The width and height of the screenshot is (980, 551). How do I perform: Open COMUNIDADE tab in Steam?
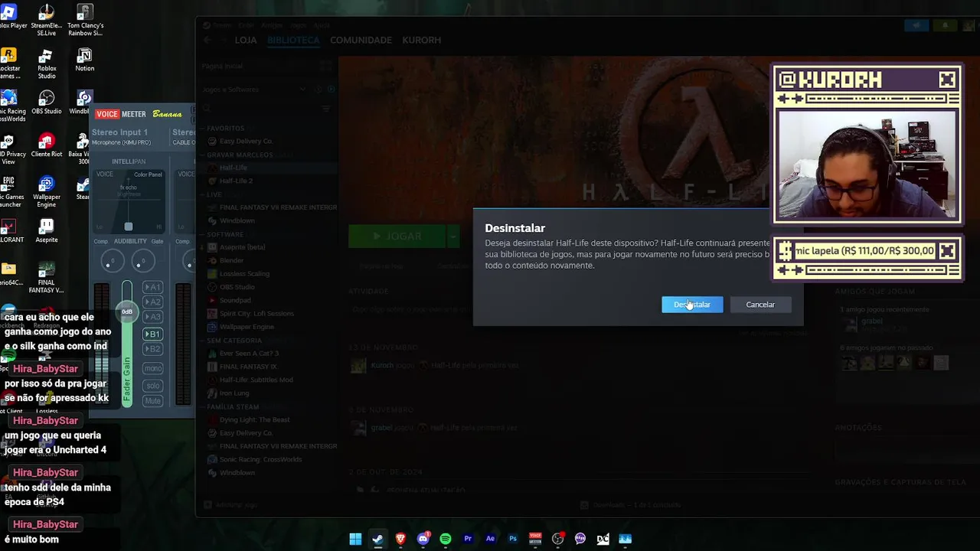coord(361,40)
